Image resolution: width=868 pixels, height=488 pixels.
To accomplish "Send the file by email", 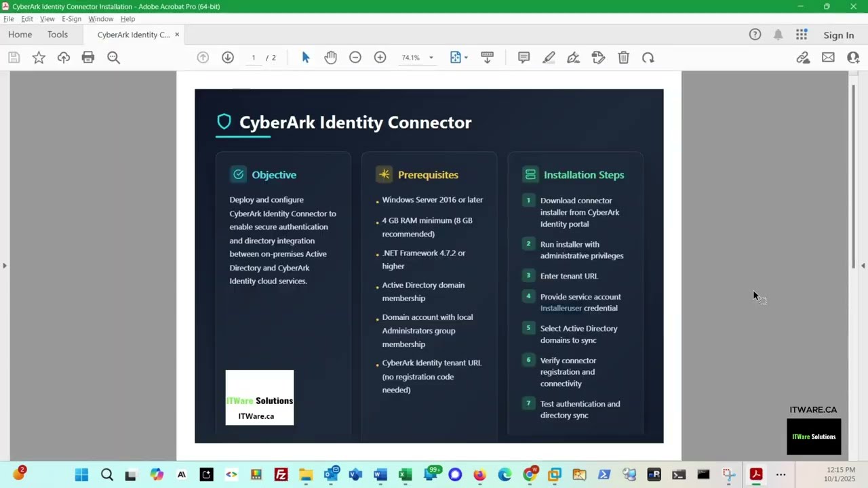I will click(x=828, y=58).
